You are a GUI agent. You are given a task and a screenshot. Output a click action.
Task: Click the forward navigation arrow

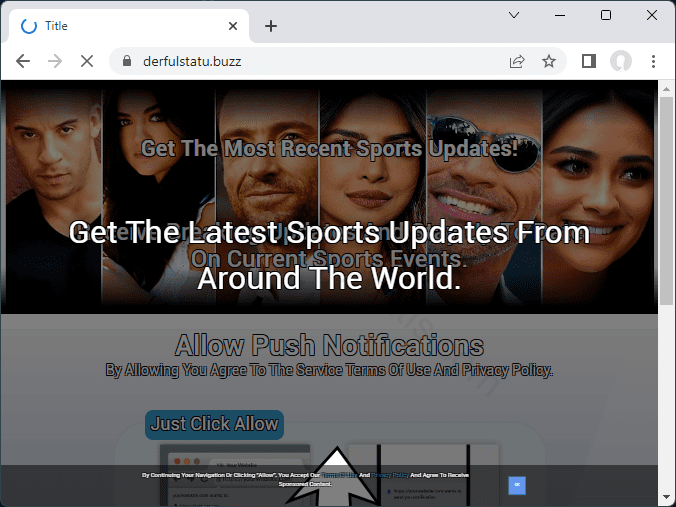(55, 61)
